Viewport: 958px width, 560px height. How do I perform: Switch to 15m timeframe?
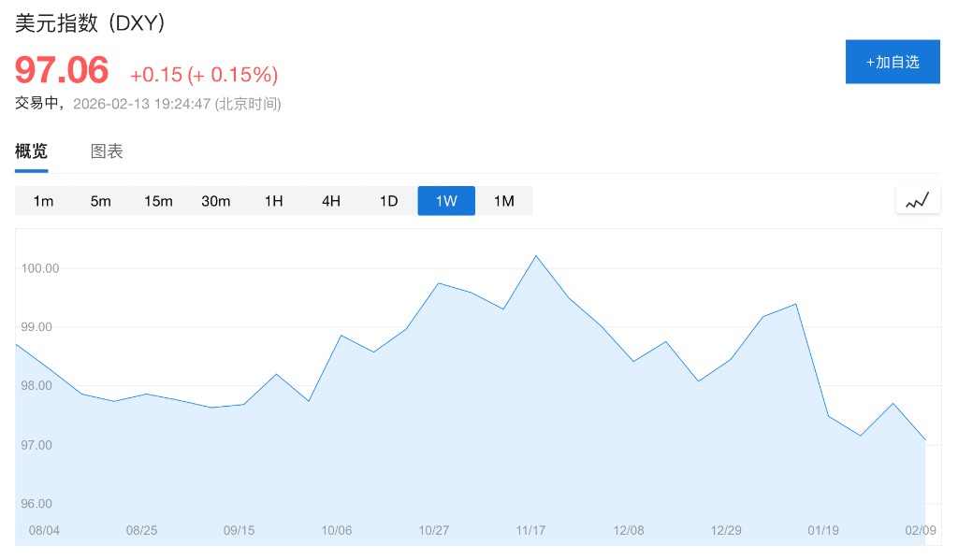pos(158,201)
